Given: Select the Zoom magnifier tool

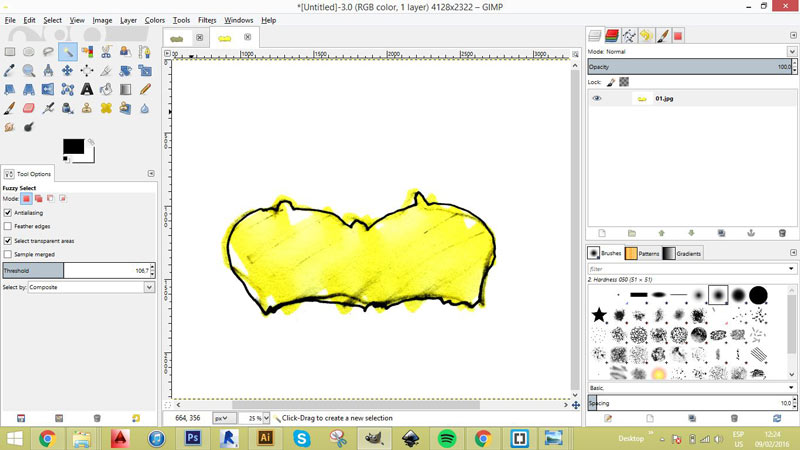Looking at the screenshot, I should click(29, 70).
